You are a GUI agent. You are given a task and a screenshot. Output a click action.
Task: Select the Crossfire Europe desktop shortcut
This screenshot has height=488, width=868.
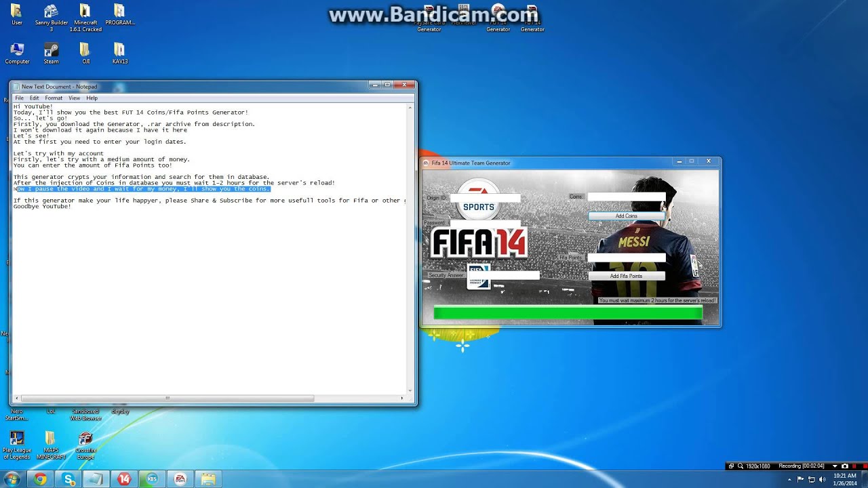pos(85,445)
